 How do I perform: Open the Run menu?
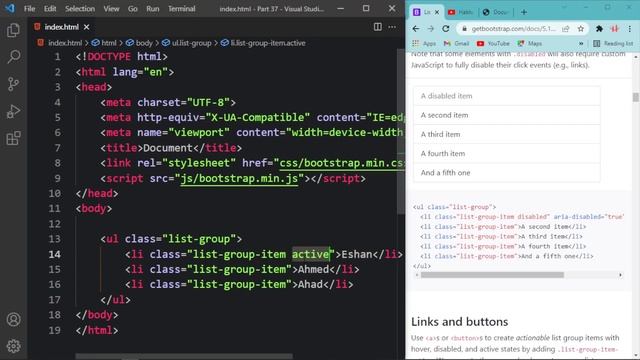153,9
